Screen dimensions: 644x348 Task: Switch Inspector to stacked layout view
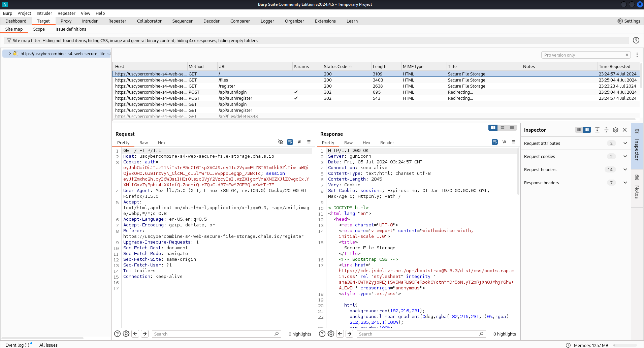tap(579, 130)
